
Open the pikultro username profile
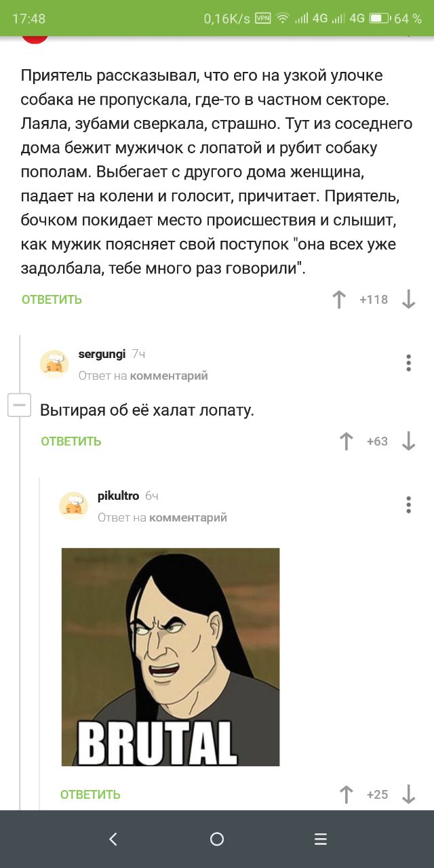[118, 496]
